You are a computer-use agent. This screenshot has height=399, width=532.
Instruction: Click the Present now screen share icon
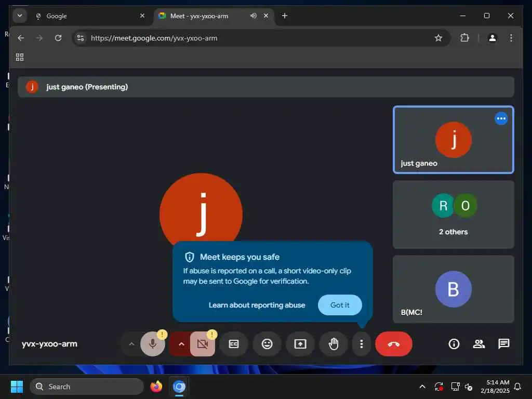coord(300,344)
